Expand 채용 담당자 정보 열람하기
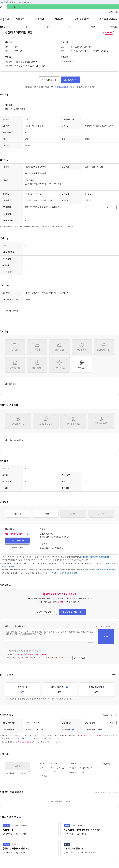Image resolution: width=119 pixels, height=868 pixels. [72, 612]
